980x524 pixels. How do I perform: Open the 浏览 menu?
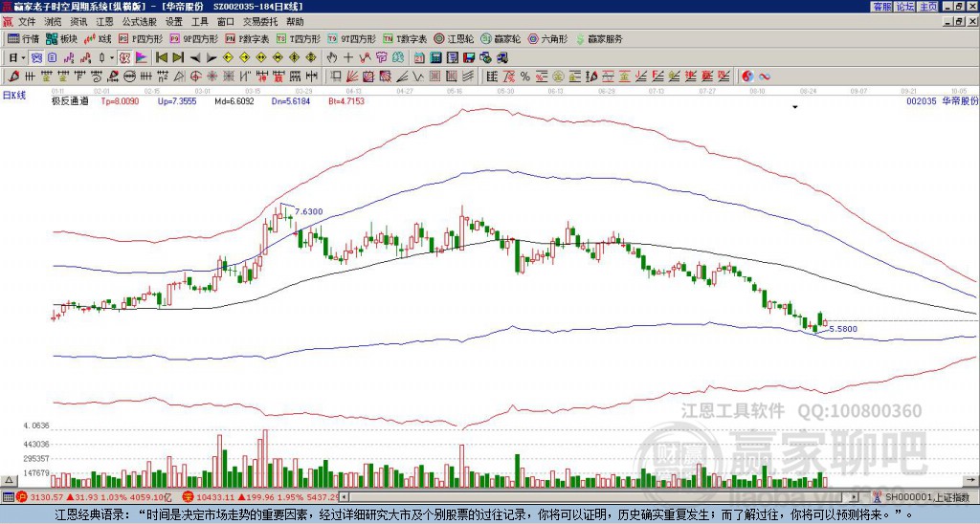(x=53, y=22)
